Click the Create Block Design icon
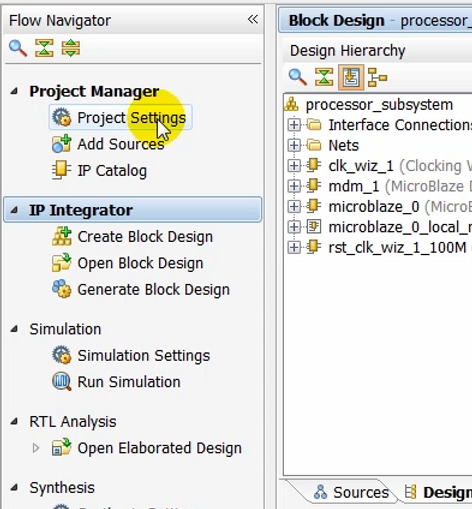 [x=62, y=236]
